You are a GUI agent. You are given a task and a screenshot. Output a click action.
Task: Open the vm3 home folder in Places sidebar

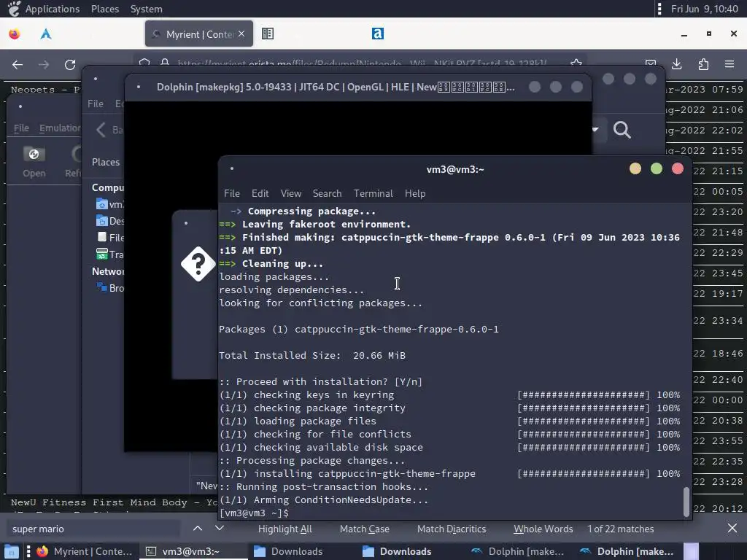point(110,204)
